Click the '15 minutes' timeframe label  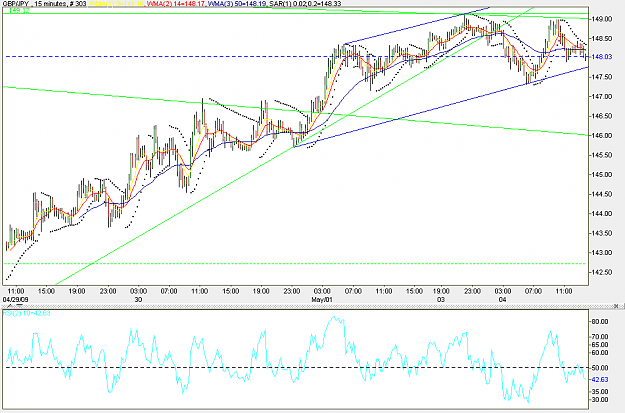tap(49, 4)
